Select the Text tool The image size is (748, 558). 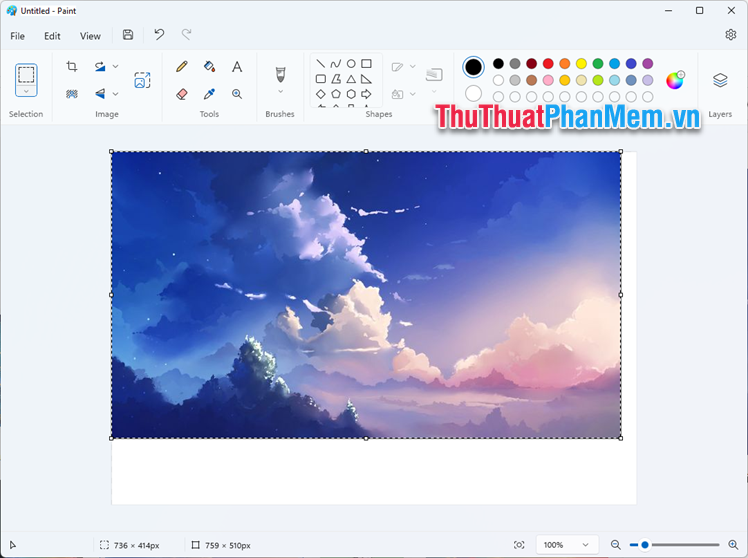tap(237, 66)
